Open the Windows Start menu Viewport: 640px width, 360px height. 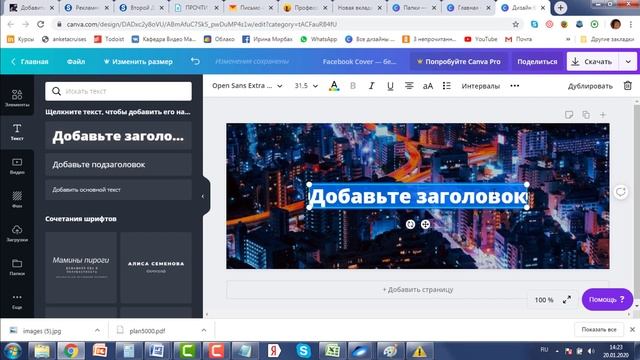pos(12,351)
